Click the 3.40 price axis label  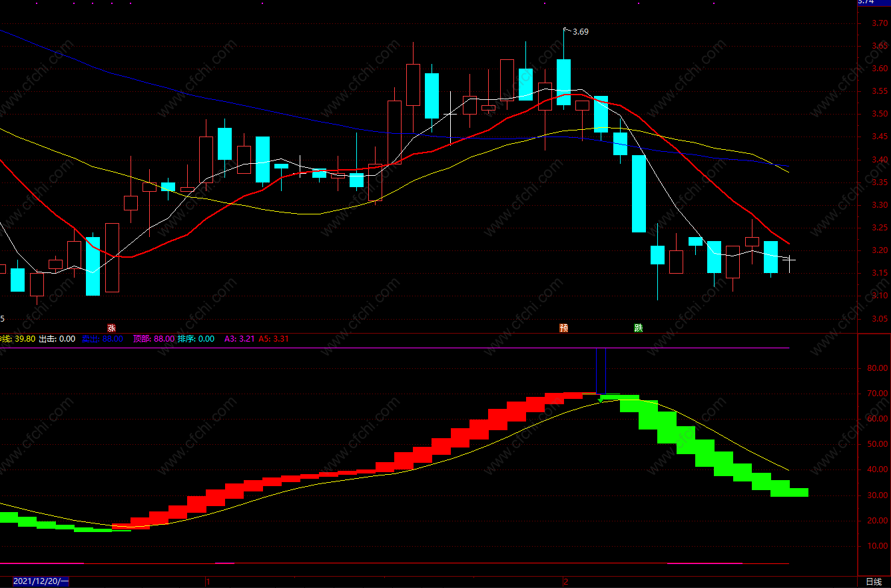(x=880, y=160)
